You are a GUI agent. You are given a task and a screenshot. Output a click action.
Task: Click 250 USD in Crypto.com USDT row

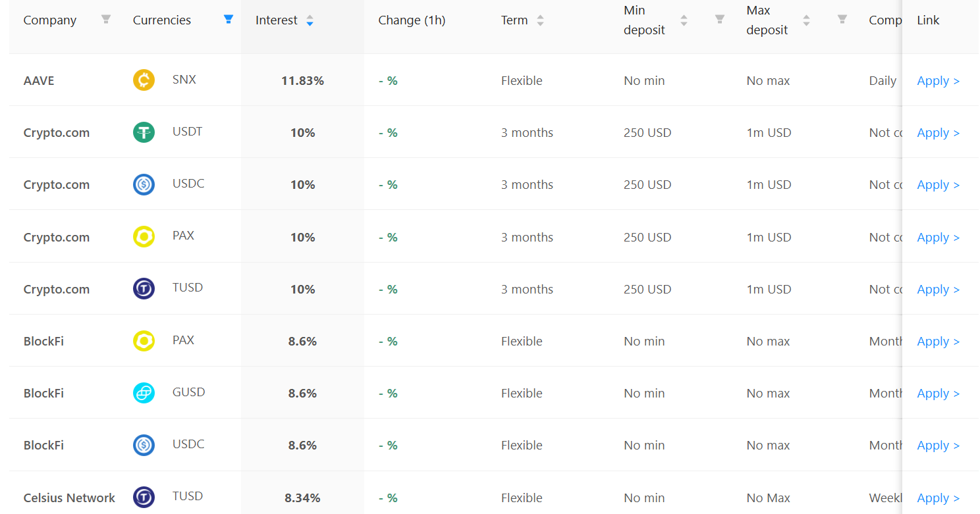pos(647,133)
